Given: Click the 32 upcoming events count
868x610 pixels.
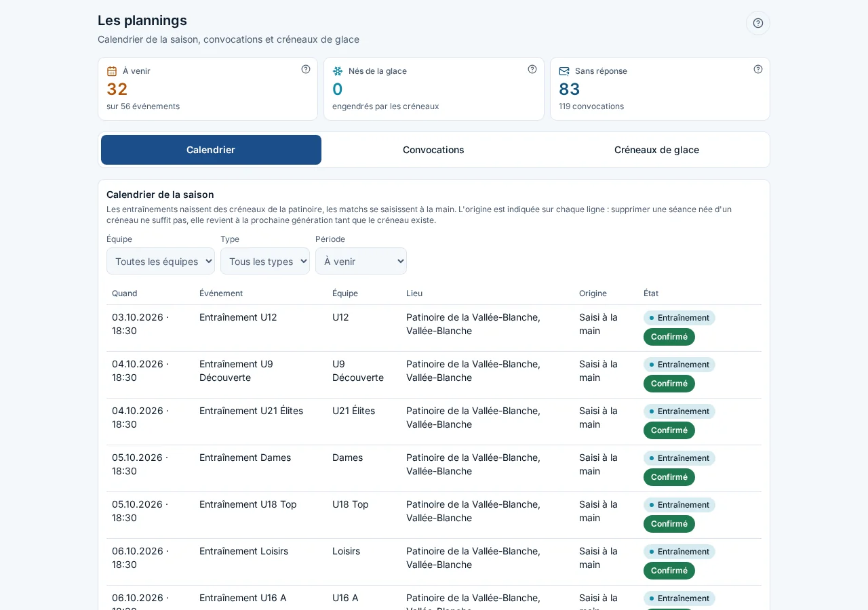Looking at the screenshot, I should point(117,89).
